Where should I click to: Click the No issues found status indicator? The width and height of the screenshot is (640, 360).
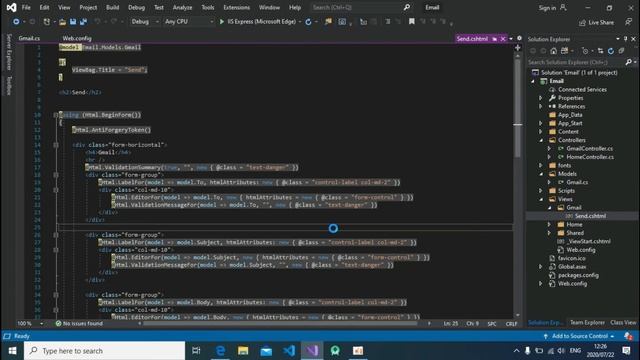pos(79,324)
